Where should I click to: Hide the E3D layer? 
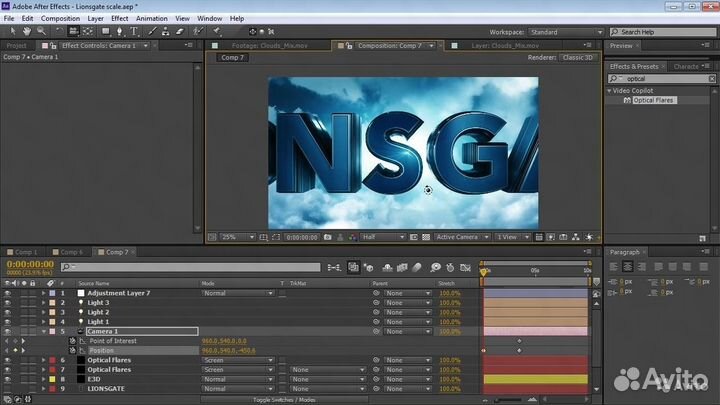tap(7, 379)
